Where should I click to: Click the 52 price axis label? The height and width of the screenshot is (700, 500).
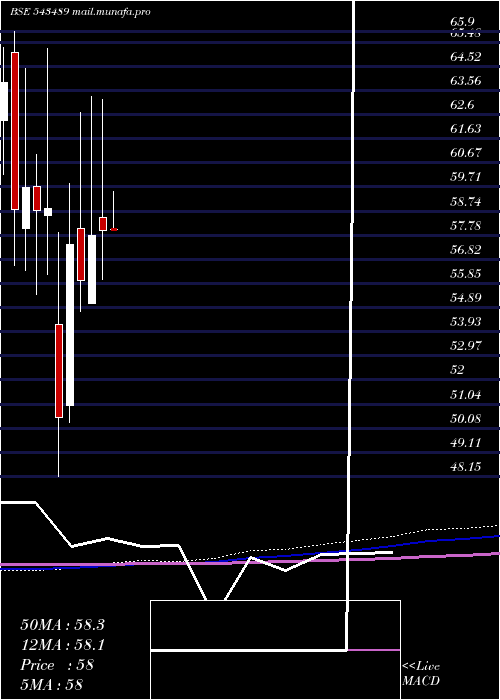pyautogui.click(x=458, y=370)
